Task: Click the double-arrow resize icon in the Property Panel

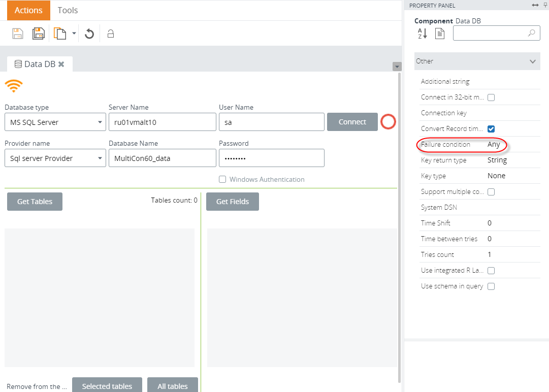Action: coord(535,5)
